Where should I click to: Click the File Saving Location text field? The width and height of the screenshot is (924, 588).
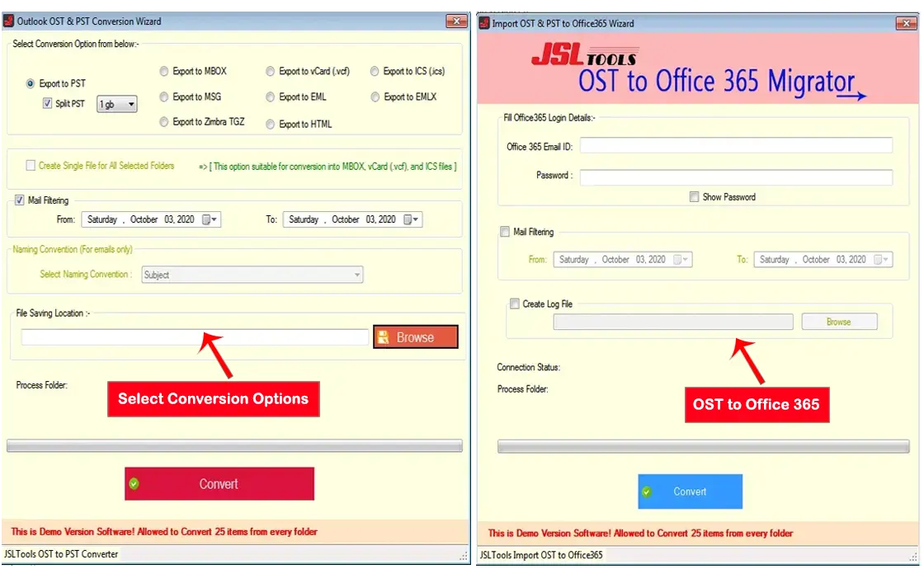(x=195, y=336)
